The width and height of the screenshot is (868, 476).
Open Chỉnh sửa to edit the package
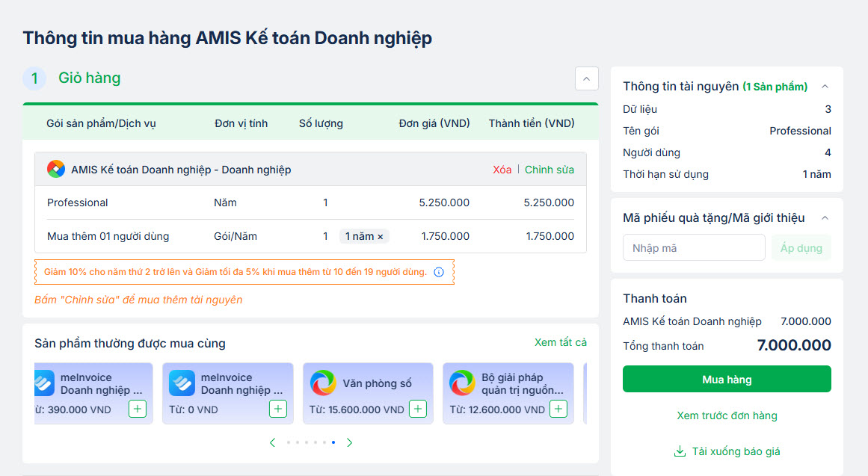click(550, 170)
